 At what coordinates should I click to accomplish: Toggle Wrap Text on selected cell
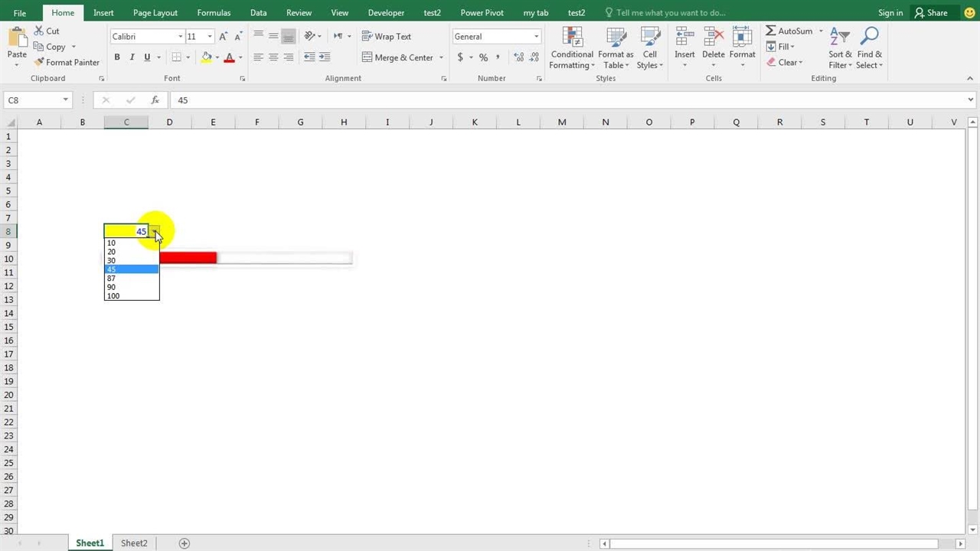point(386,37)
